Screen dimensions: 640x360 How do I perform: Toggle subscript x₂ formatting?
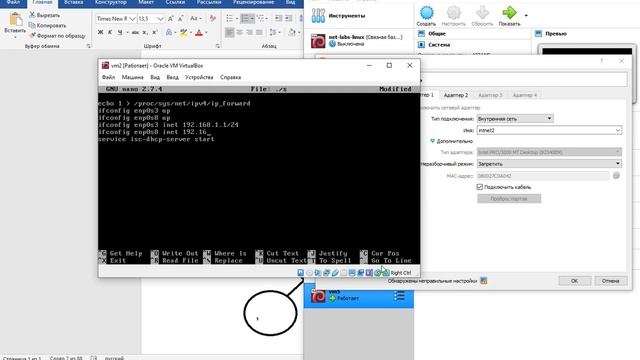point(145,32)
